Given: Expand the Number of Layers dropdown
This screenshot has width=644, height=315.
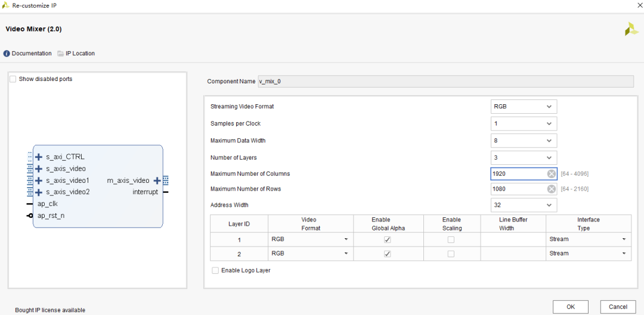Looking at the screenshot, I should [524, 158].
